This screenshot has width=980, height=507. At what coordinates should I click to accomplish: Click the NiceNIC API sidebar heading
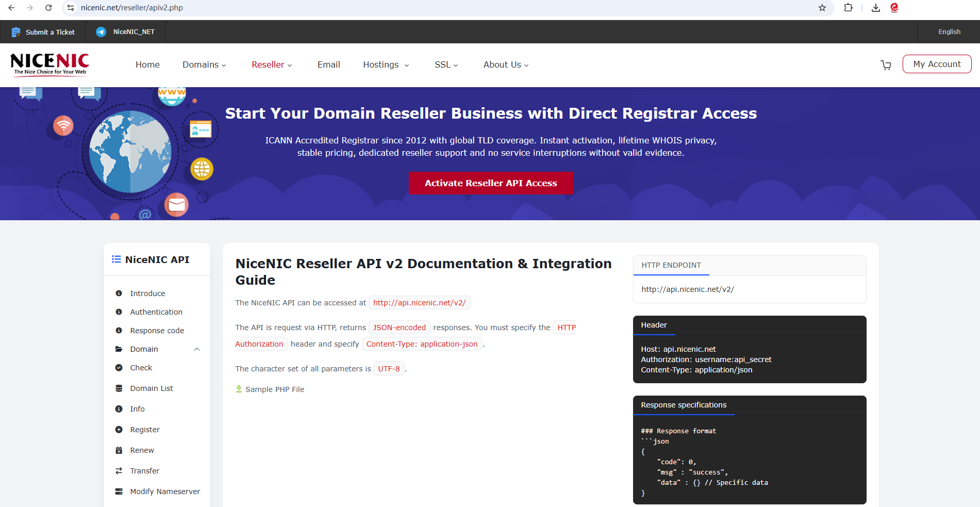click(x=157, y=259)
